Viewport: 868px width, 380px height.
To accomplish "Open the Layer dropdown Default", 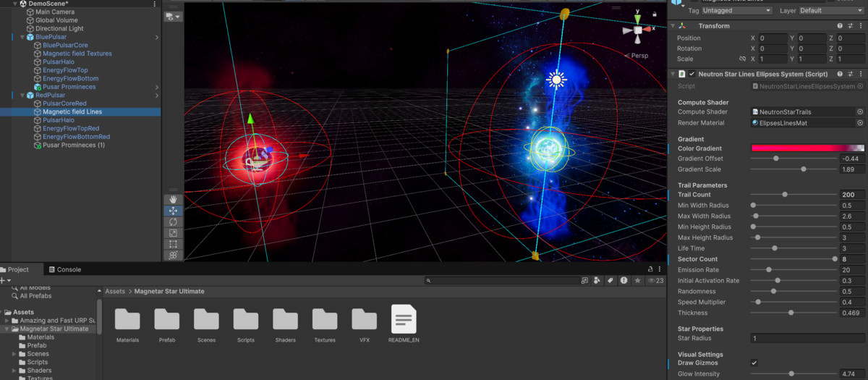I will 830,11.
